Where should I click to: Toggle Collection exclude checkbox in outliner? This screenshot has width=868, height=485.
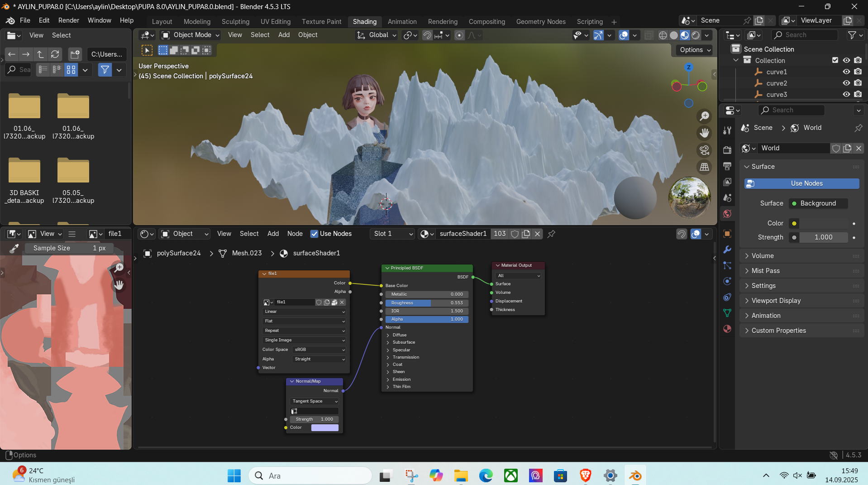835,60
